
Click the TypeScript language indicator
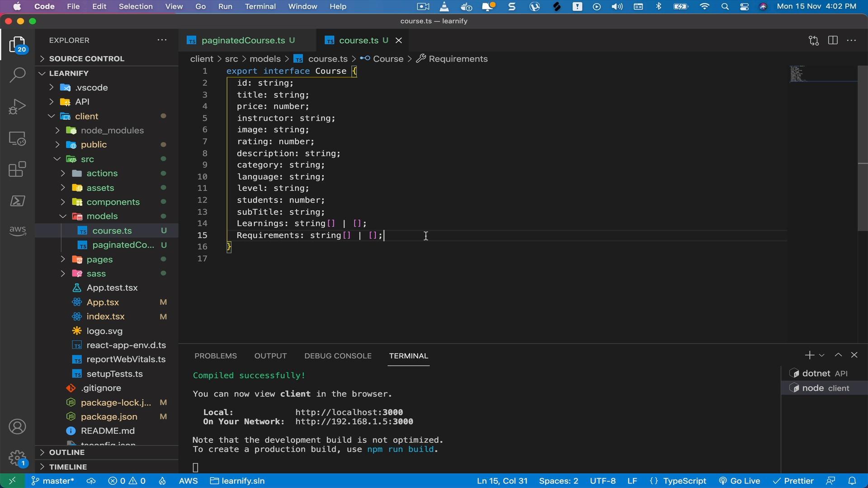[684, 480]
